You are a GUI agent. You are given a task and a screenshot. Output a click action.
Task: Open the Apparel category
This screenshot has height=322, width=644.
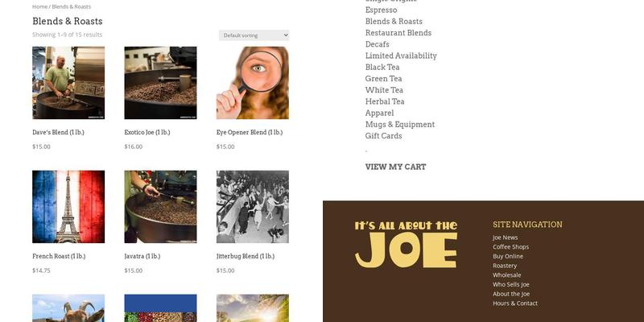coord(379,113)
